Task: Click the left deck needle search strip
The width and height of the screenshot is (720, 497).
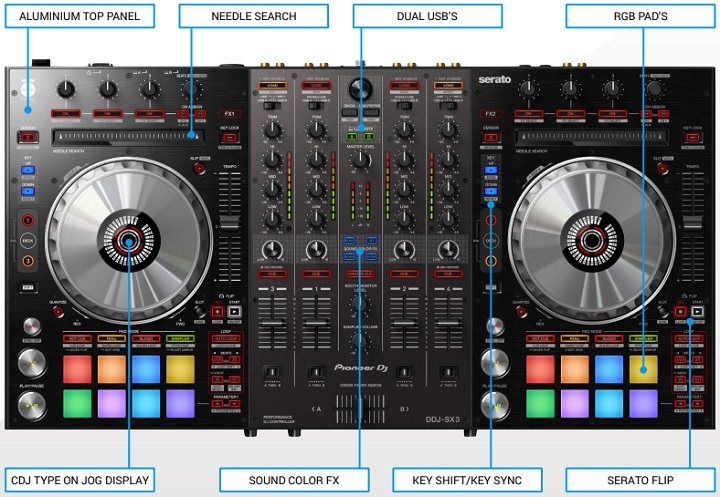Action: 127,135
